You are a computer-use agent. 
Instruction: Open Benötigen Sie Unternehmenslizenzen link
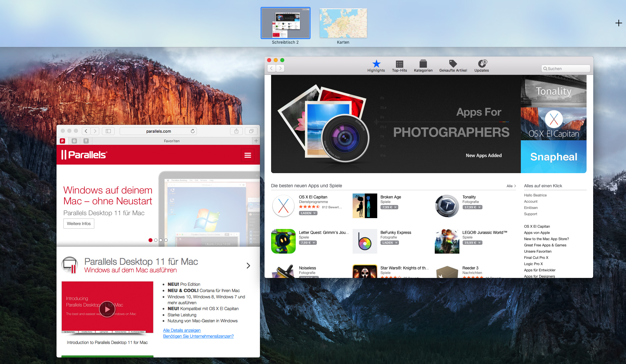click(198, 336)
